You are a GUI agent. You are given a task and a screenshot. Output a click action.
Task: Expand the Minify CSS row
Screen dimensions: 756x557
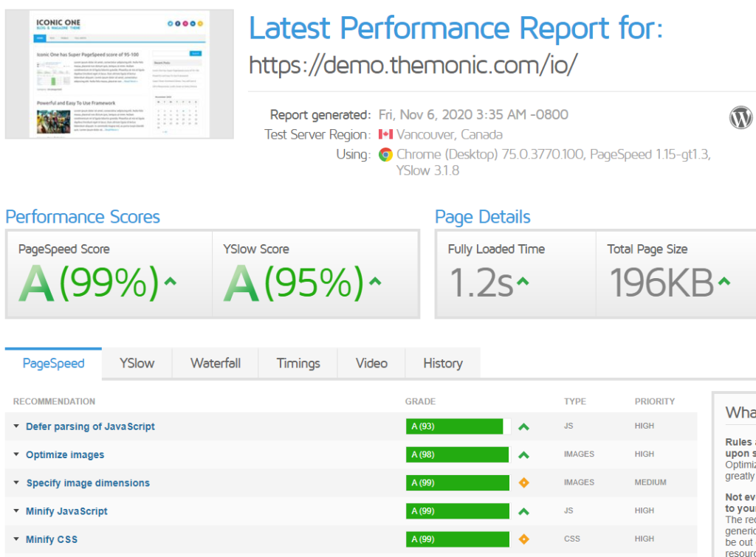click(x=16, y=539)
